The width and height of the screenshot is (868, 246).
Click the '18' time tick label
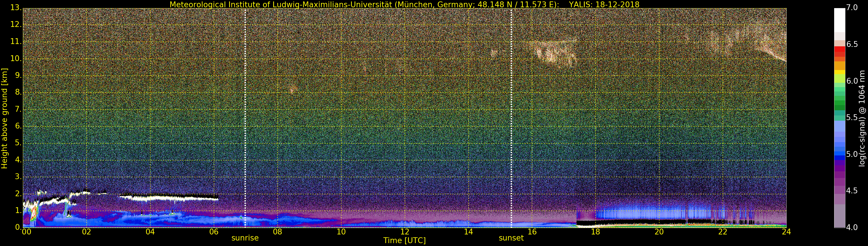596,232
